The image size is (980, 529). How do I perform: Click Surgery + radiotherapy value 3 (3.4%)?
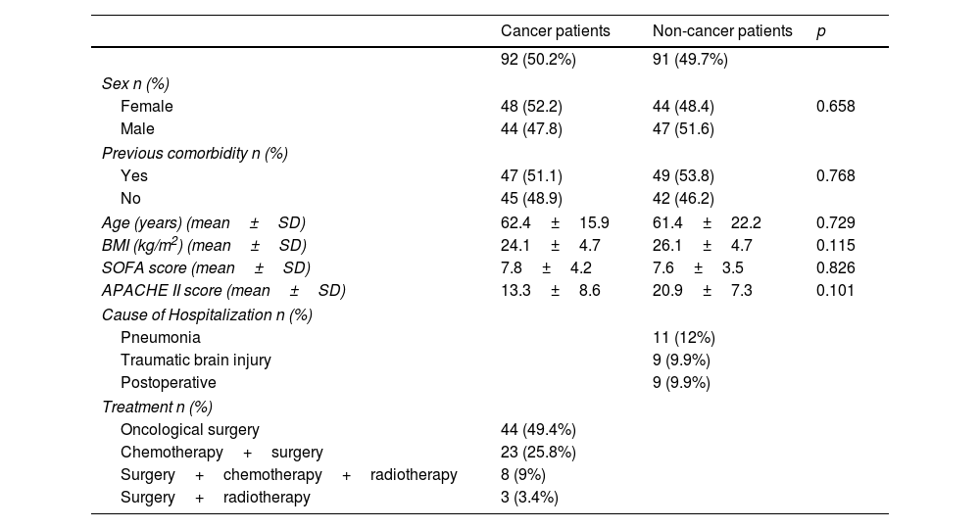click(529, 497)
